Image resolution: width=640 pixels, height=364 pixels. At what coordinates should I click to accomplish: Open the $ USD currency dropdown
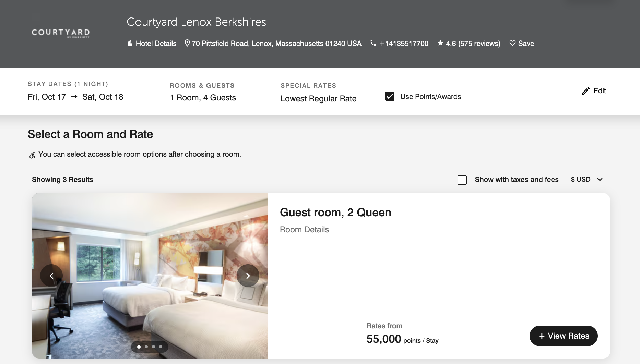(587, 179)
